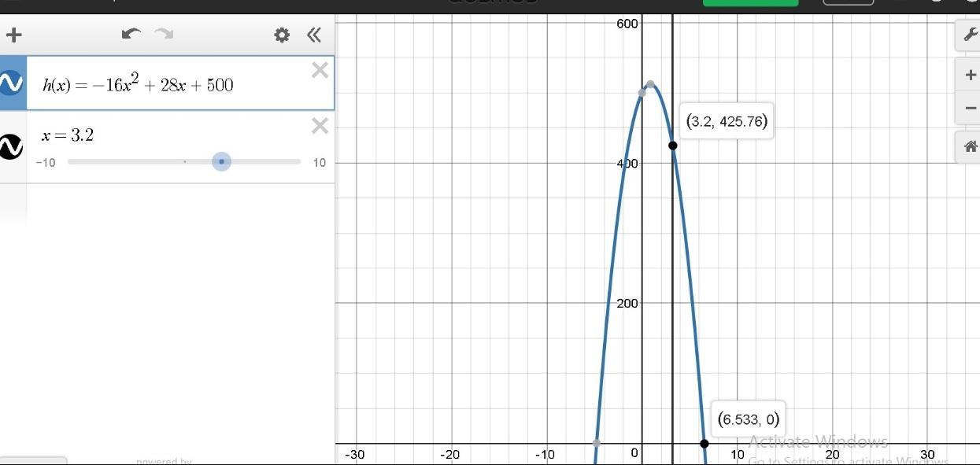Set slider upper limit 10
The width and height of the screenshot is (980, 465).
click(319, 163)
